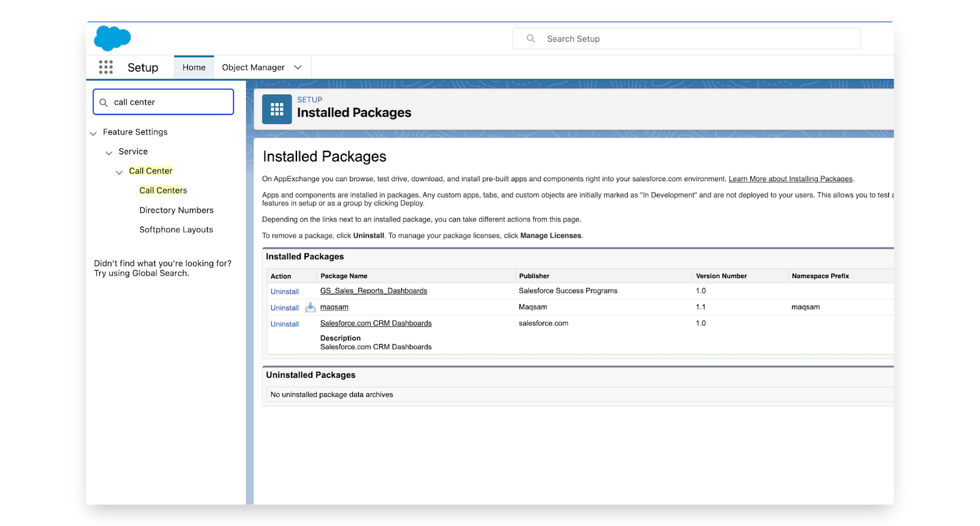The height and width of the screenshot is (526, 980).
Task: Click the Setup app name label
Action: [143, 67]
